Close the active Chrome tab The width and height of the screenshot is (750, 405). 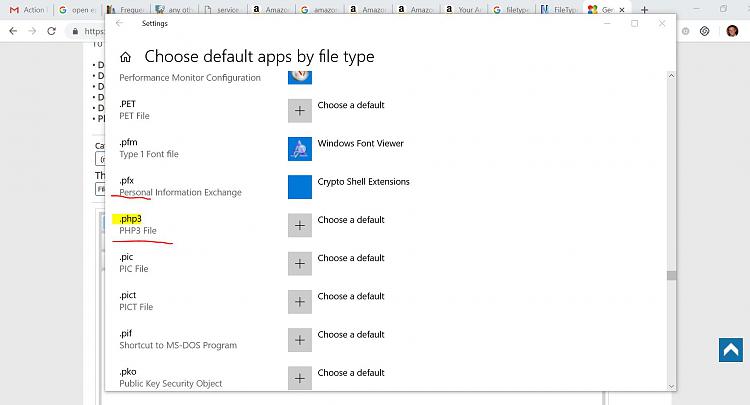(622, 10)
